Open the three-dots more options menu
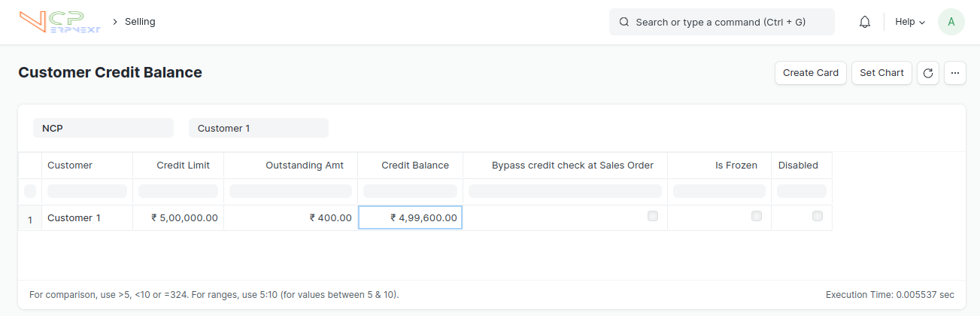This screenshot has height=316, width=980. point(955,73)
